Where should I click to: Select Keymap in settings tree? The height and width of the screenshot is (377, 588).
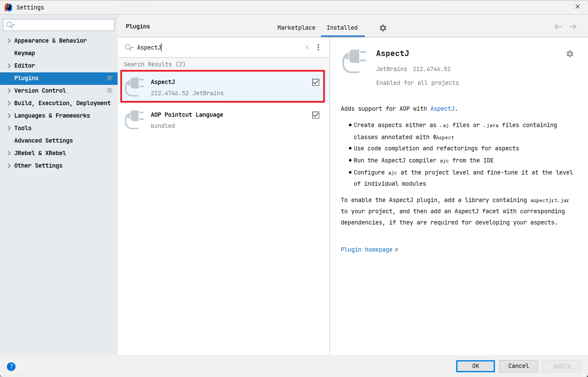point(25,53)
